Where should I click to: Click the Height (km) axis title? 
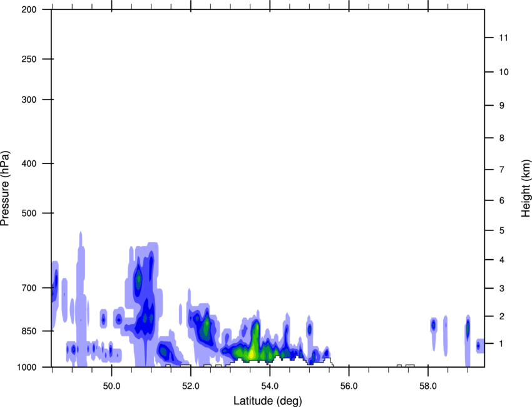(526, 188)
